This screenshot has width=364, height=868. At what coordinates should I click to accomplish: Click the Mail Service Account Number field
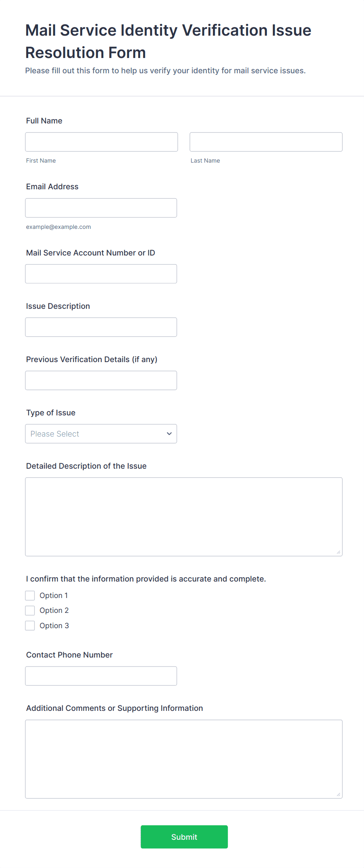[x=101, y=274]
